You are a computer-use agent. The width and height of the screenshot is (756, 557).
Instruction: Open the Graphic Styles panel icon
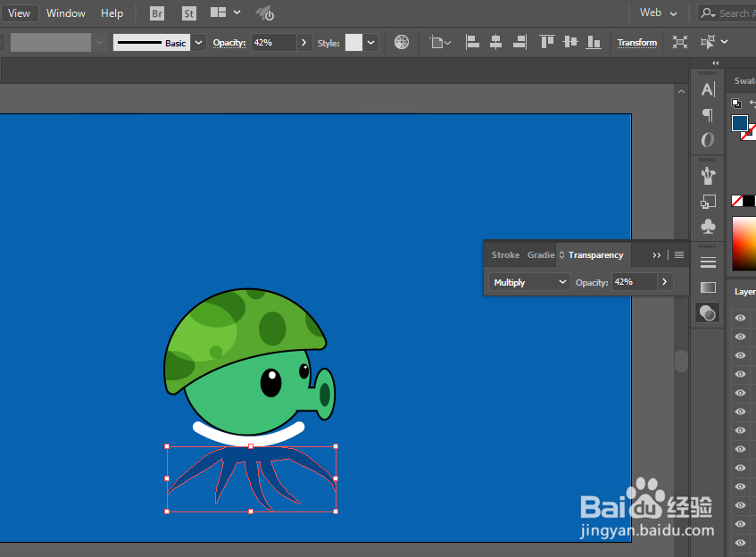point(708,202)
